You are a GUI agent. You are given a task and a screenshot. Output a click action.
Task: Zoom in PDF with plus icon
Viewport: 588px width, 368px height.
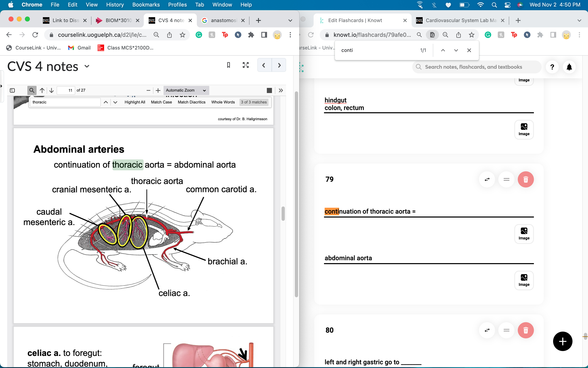pyautogui.click(x=158, y=90)
